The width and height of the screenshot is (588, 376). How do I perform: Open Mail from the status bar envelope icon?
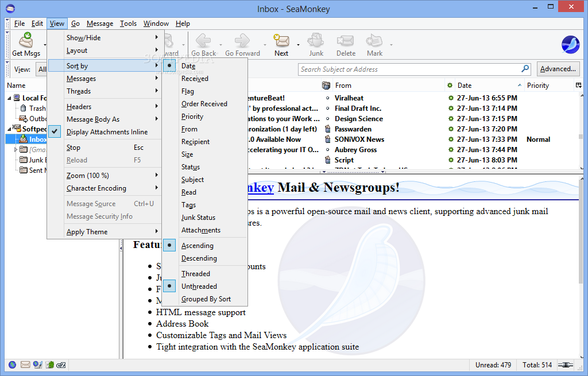[25, 365]
